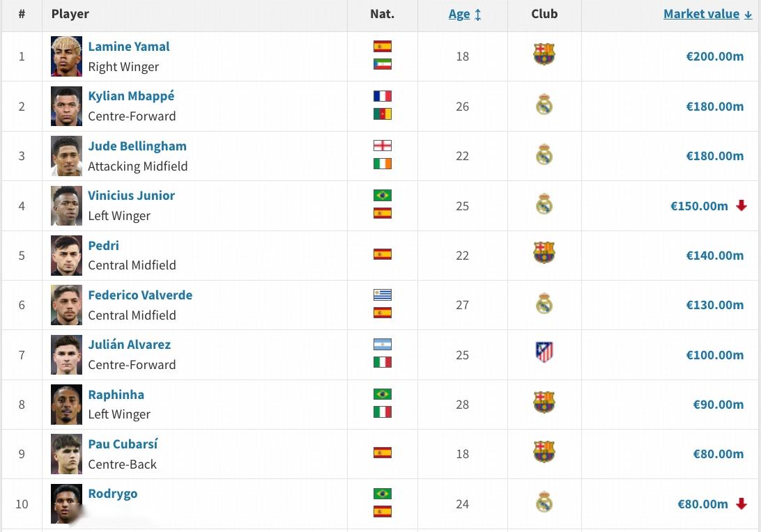761x532 pixels.
Task: Click red down arrow next to Vinicius Junior's value
Action: coord(741,205)
